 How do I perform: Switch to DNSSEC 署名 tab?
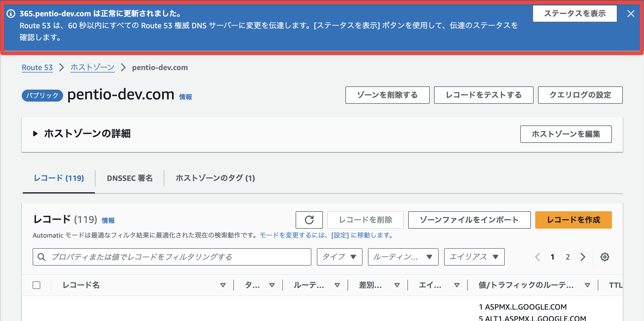130,178
